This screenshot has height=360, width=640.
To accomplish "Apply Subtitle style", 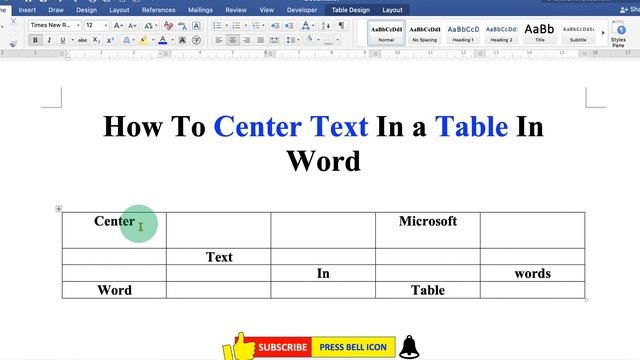I will point(578,33).
